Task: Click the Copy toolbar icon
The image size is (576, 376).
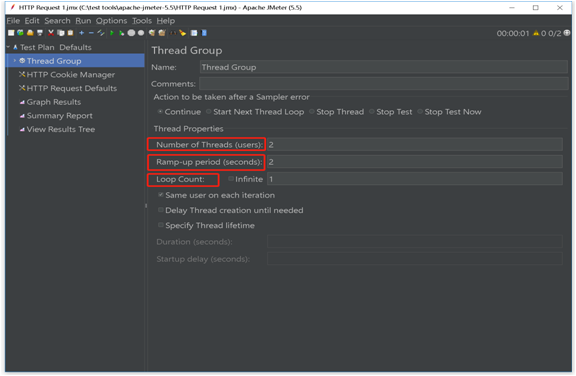Action: 61,33
